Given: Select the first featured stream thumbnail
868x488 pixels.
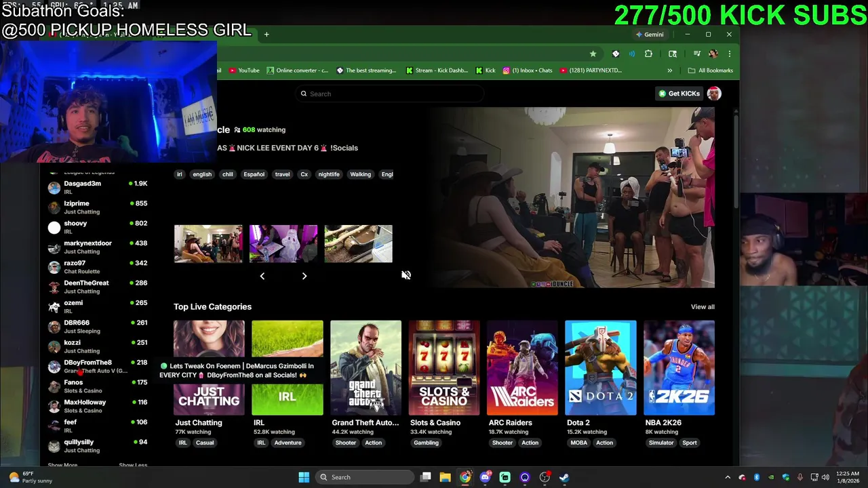Looking at the screenshot, I should [208, 243].
